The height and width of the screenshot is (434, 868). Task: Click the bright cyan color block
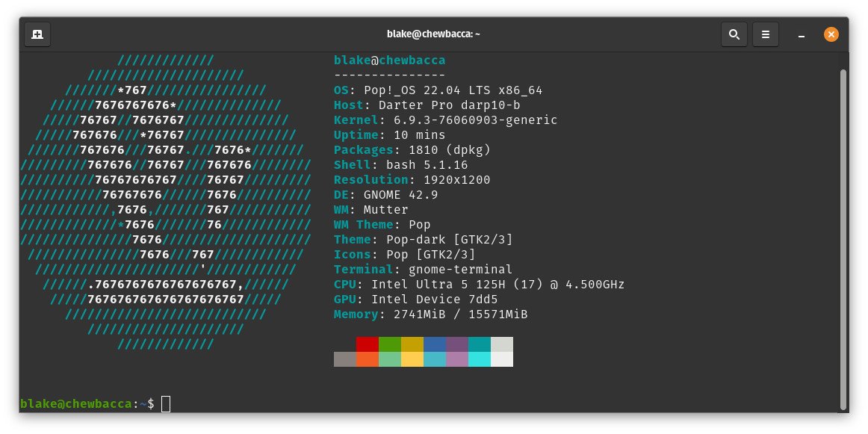coord(480,359)
